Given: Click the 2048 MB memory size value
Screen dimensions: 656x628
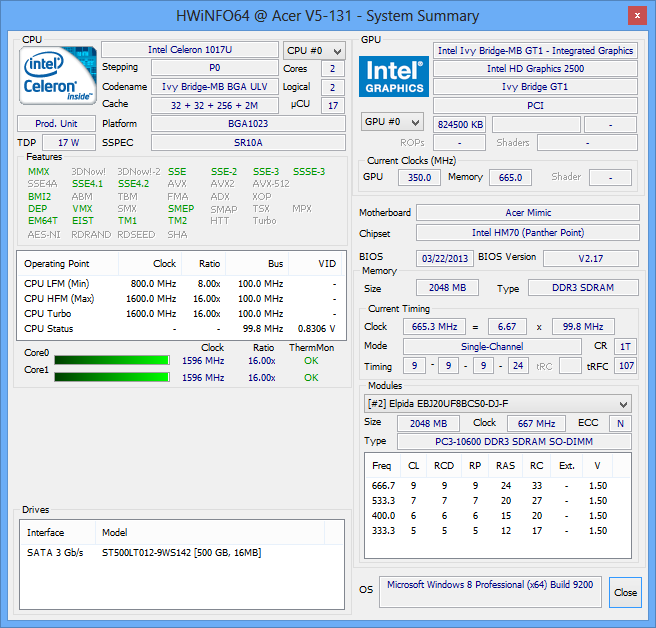Looking at the screenshot, I should point(447,288).
